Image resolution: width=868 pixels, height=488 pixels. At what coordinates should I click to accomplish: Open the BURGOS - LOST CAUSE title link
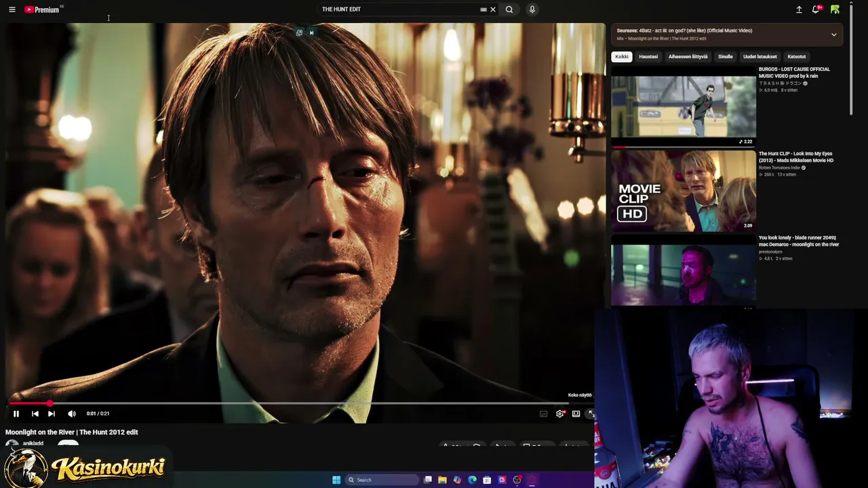point(794,73)
